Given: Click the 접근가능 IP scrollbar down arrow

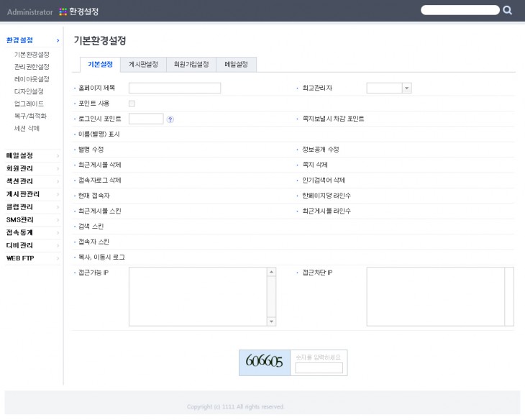Looking at the screenshot, I should 272,321.
